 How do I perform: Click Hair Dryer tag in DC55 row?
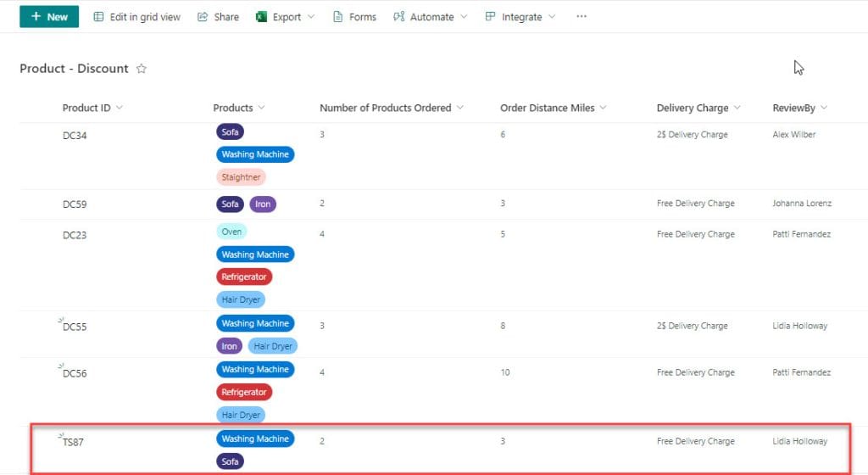point(273,346)
